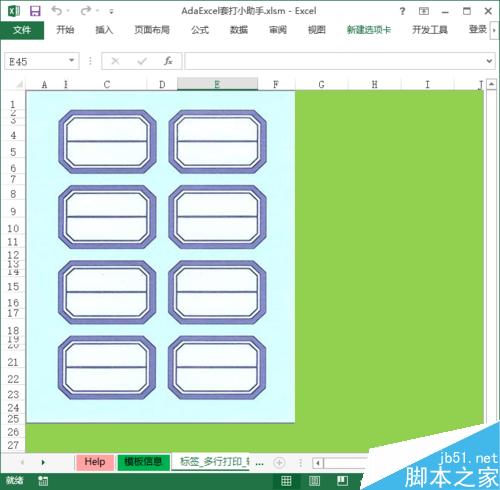Open the 视图 ribbon tab
This screenshot has height=490, width=500.
pos(317,30)
